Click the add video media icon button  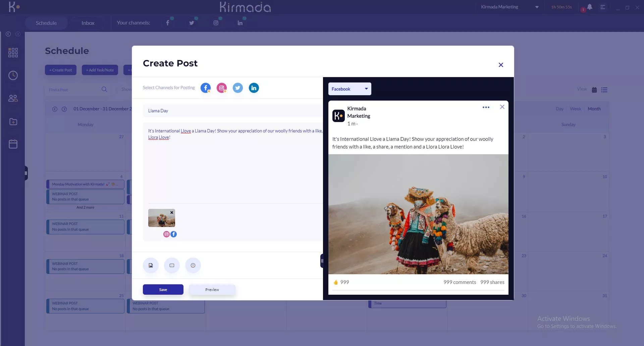click(x=172, y=265)
